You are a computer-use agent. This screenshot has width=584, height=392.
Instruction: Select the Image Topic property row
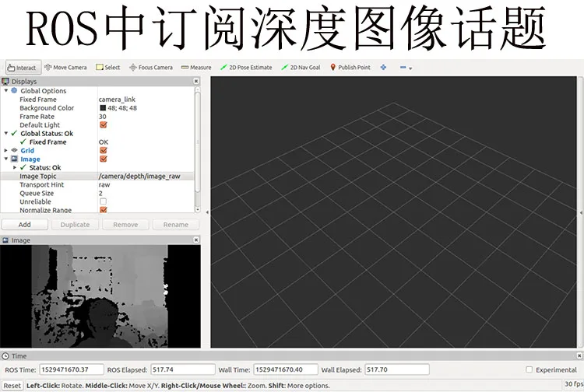[x=97, y=176]
